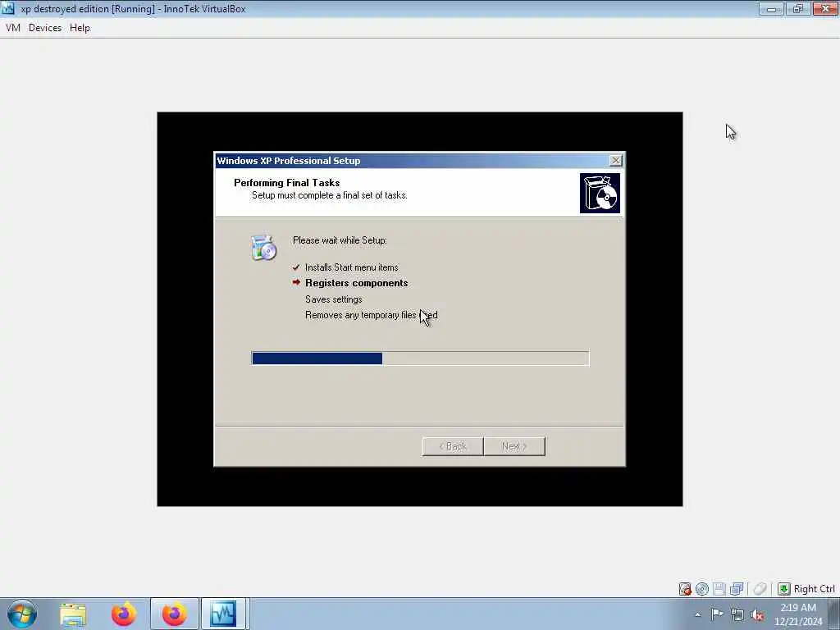The height and width of the screenshot is (630, 840).
Task: Click the host key green arrow indicator
Action: [x=783, y=589]
